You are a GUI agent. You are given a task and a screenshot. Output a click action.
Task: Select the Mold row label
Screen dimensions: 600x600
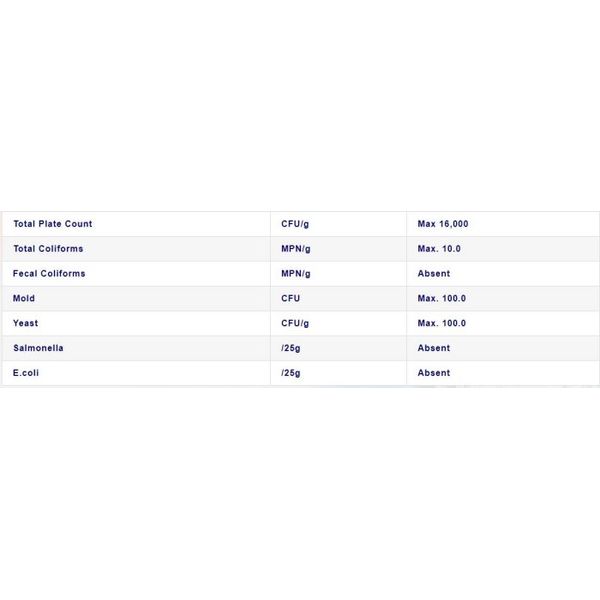pos(24,298)
